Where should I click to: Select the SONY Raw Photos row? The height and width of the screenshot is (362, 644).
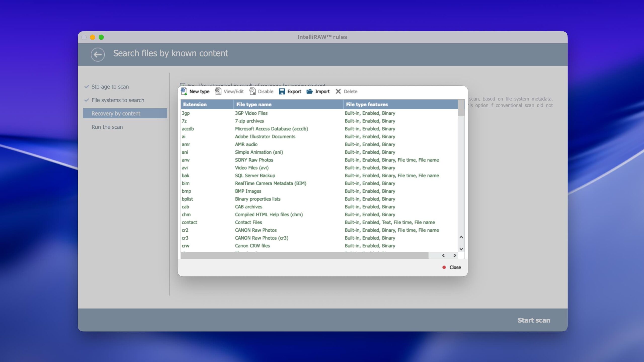point(254,160)
